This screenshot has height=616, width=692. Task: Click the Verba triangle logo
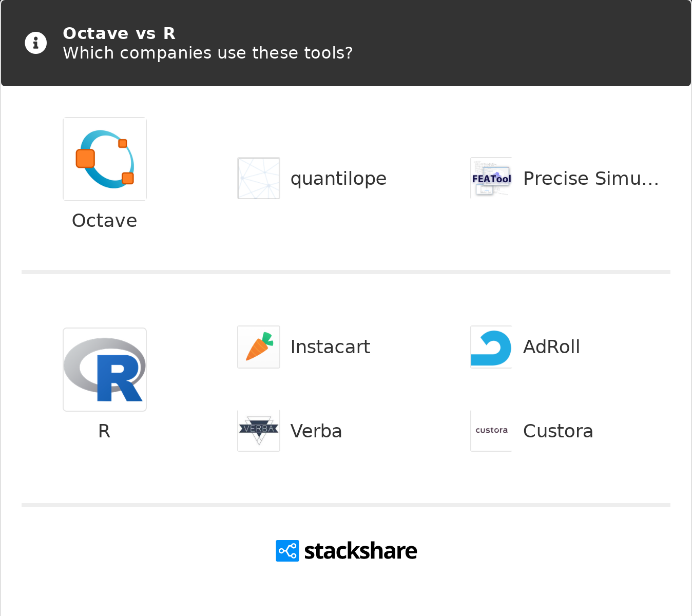tap(258, 431)
